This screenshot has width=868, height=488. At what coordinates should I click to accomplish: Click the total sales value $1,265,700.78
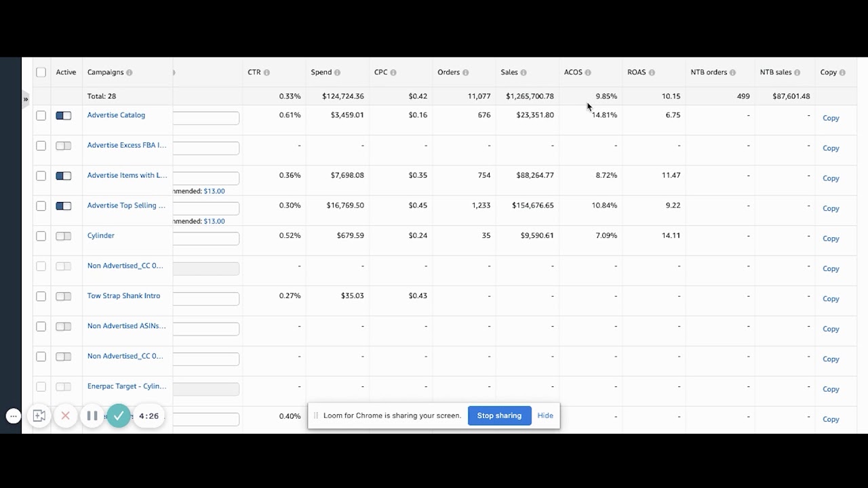pos(530,96)
